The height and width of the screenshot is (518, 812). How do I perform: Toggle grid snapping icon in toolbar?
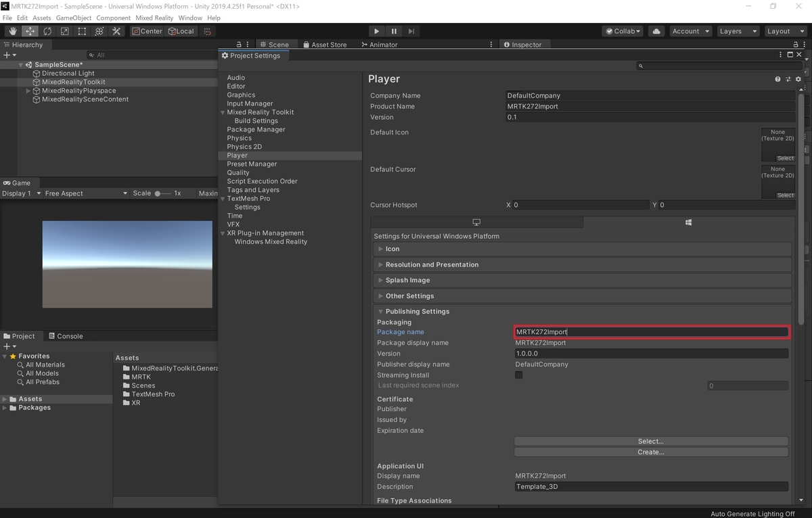pyautogui.click(x=208, y=31)
